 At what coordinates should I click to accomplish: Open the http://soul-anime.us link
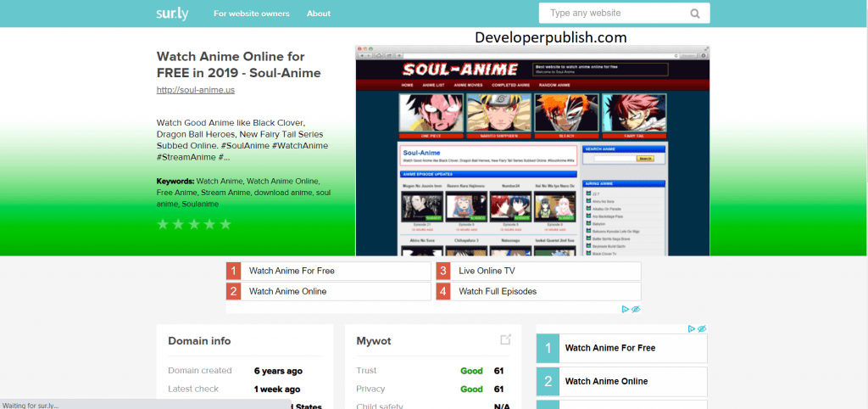tap(196, 90)
